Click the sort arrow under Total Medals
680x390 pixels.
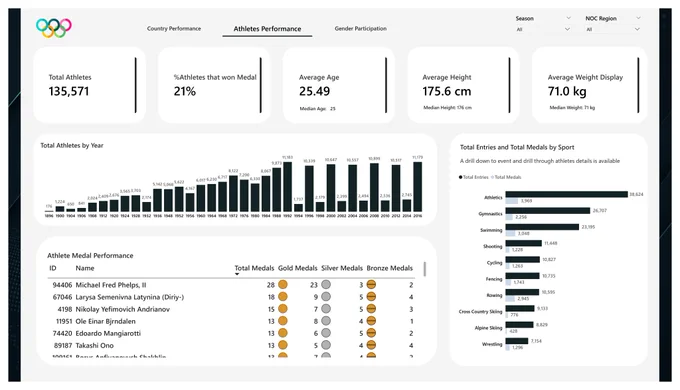click(237, 274)
